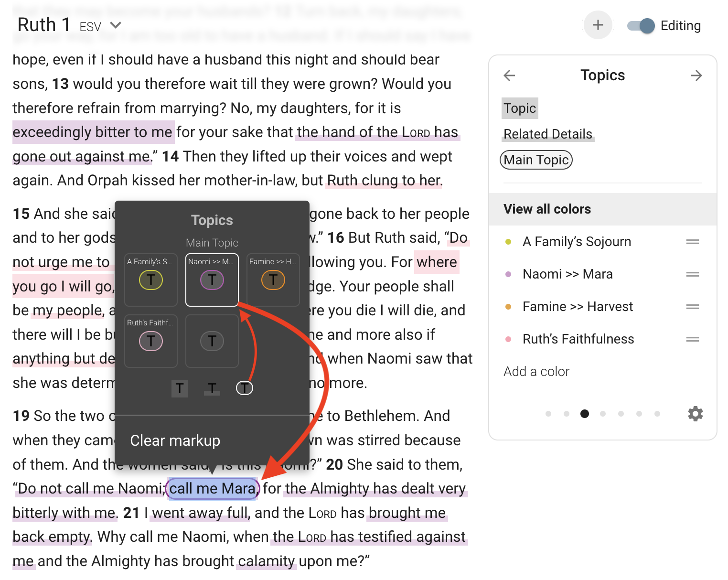Select underline style T icon in popup

212,388
